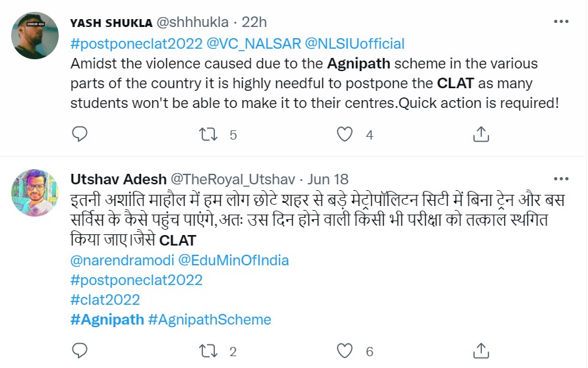Share Utshav Adesh's tweet
This screenshot has height=368, width=588.
tap(481, 351)
